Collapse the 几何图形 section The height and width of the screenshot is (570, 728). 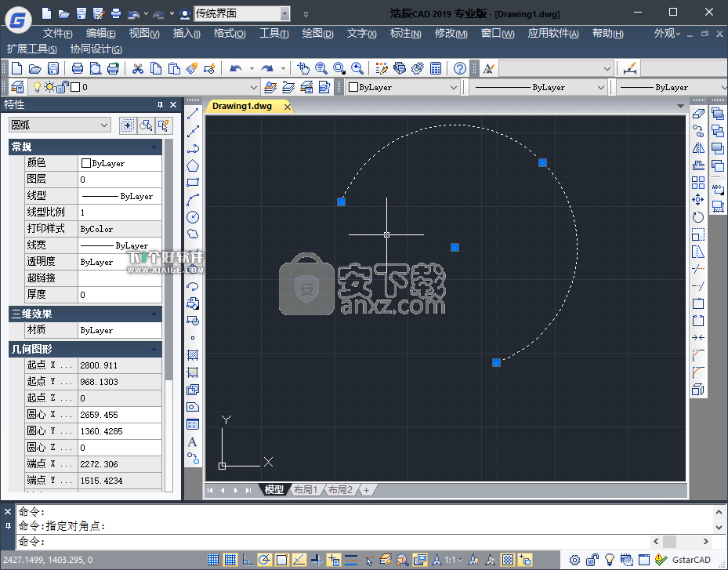tap(154, 349)
